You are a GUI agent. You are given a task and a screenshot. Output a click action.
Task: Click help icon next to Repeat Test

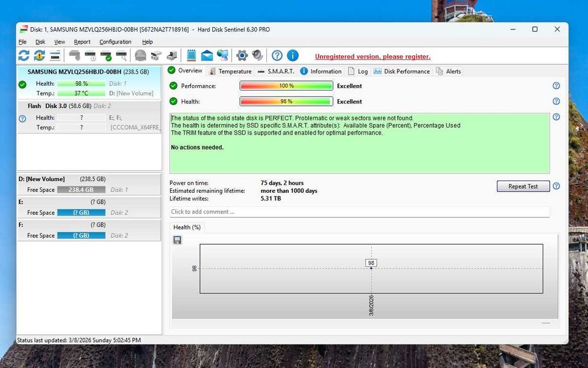point(556,186)
